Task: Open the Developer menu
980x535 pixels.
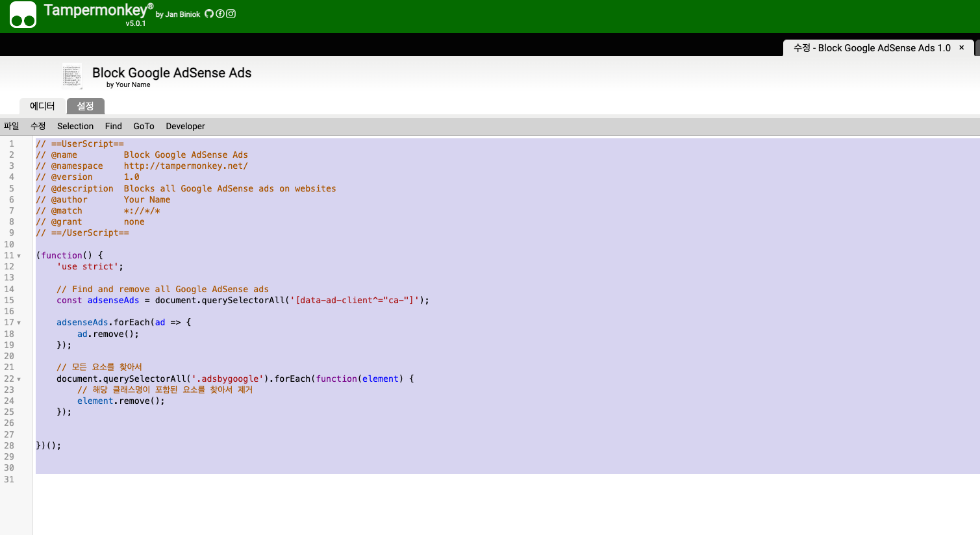Action: [x=185, y=126]
